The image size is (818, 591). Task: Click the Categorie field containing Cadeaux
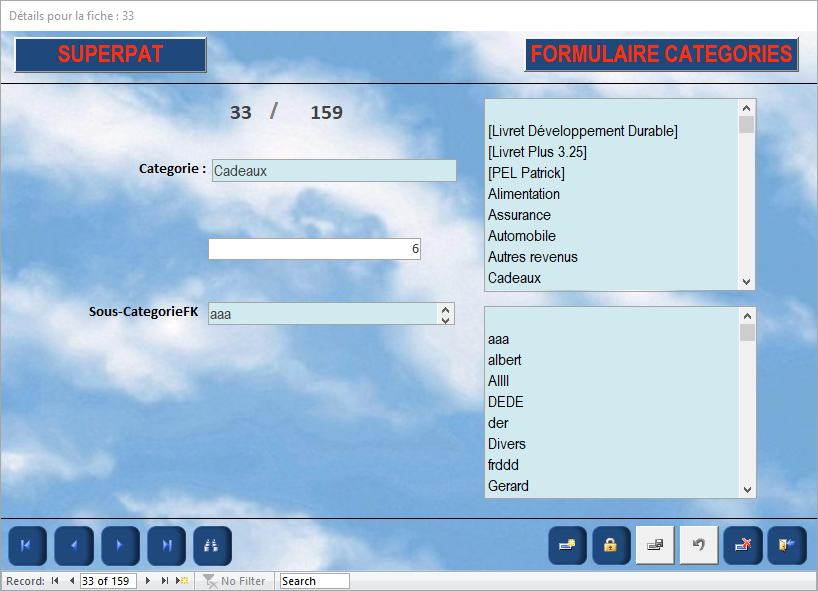click(x=334, y=171)
